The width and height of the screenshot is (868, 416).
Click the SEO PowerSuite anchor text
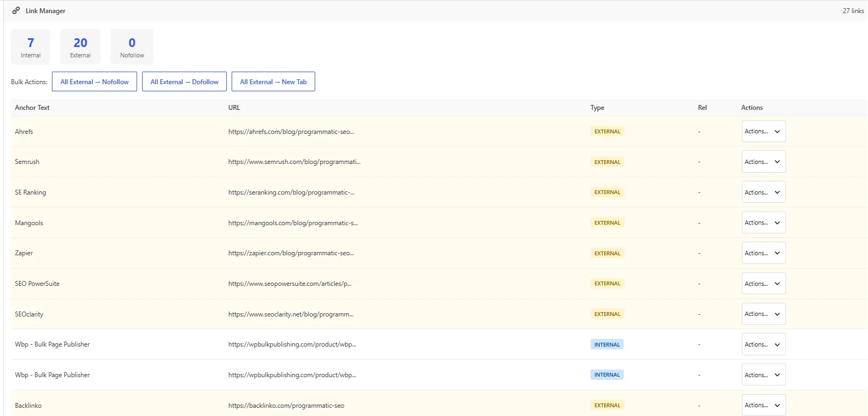click(37, 284)
